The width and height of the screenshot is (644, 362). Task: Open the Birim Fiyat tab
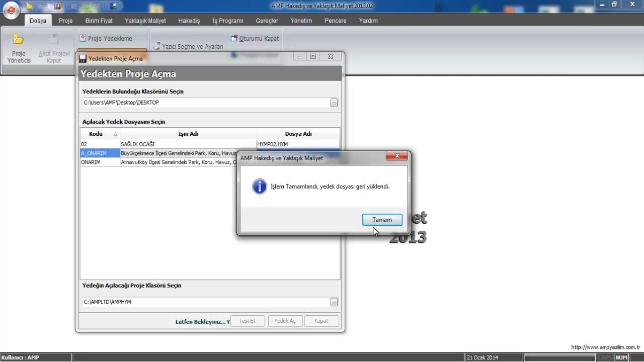pyautogui.click(x=99, y=21)
